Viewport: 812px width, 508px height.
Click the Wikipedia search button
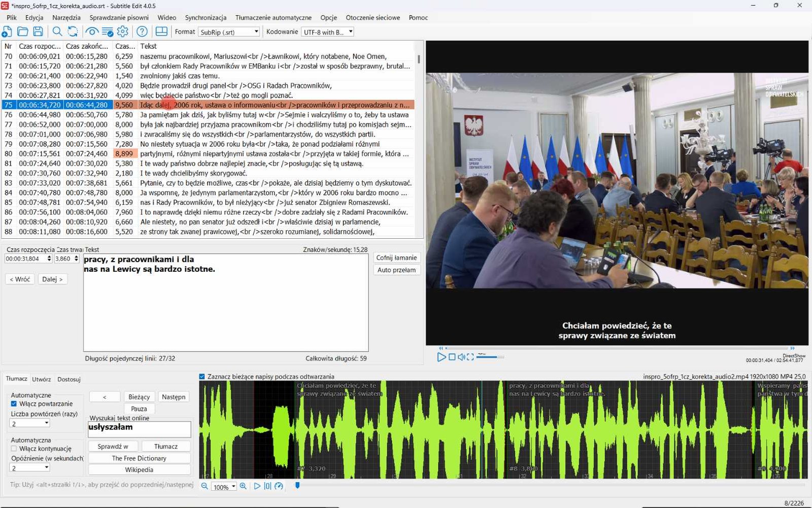click(139, 469)
